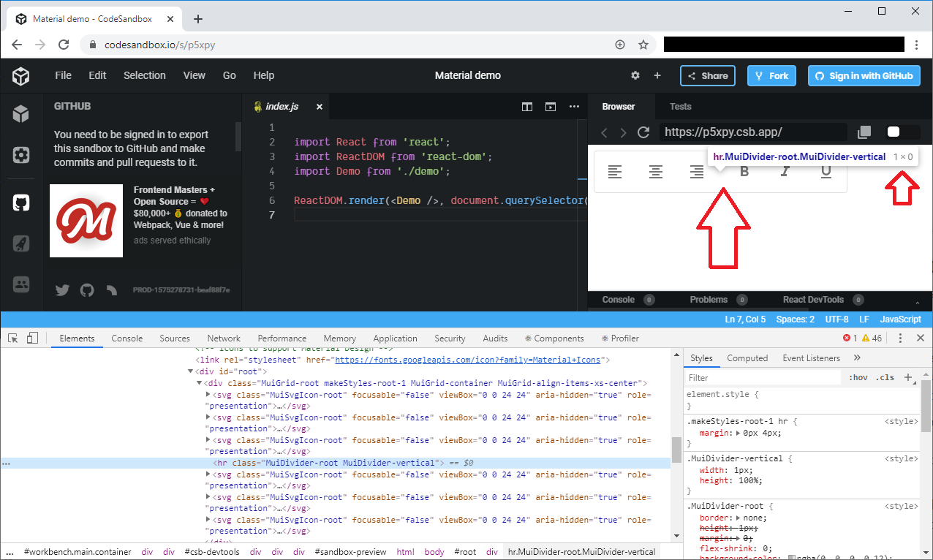Open the deployment rocket sidebar icon
This screenshot has width=933, height=560.
click(x=20, y=244)
